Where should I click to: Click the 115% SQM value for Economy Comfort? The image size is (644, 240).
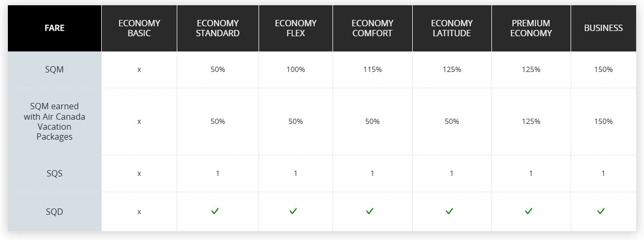[372, 69]
